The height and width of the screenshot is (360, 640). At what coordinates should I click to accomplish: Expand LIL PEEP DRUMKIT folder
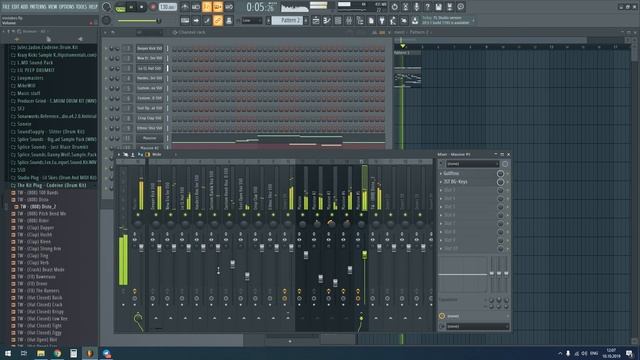(36, 70)
